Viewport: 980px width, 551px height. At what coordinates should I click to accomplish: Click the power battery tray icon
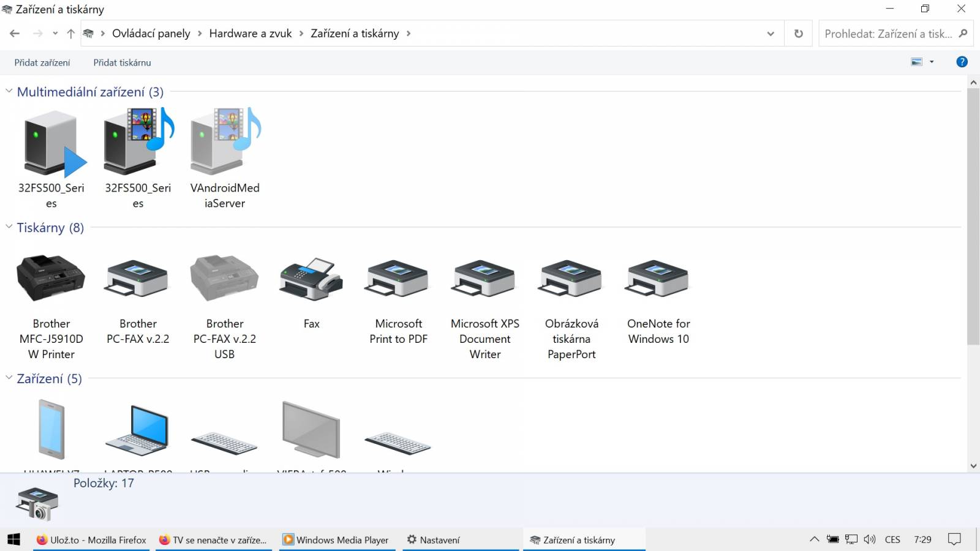pyautogui.click(x=833, y=539)
